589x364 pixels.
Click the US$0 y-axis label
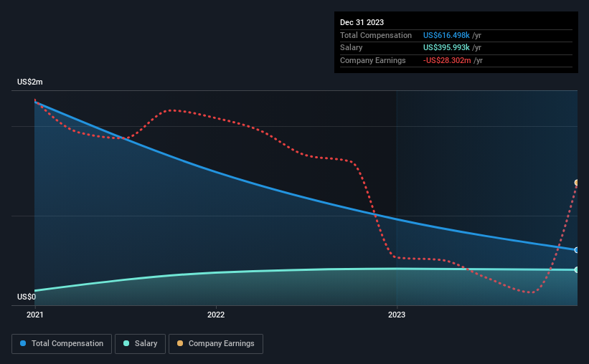point(27,297)
